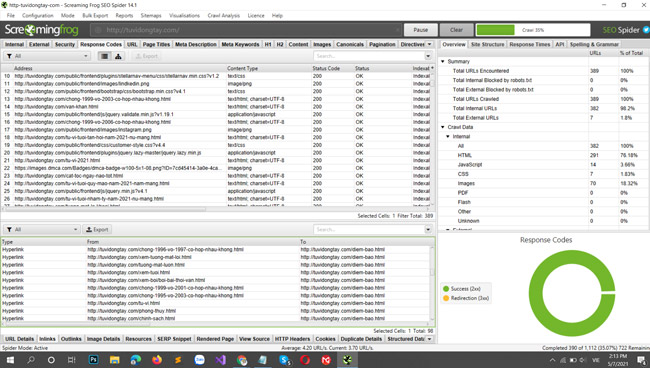
Task: Open the upper filter All dropdown
Action: click(x=47, y=56)
